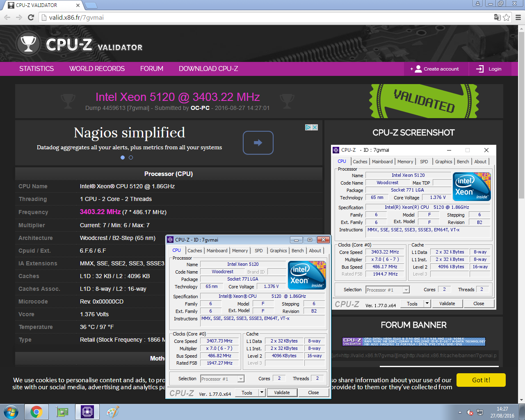Switch to Graphics tab in CPU-Z window
The image size is (525, 420).
point(278,251)
